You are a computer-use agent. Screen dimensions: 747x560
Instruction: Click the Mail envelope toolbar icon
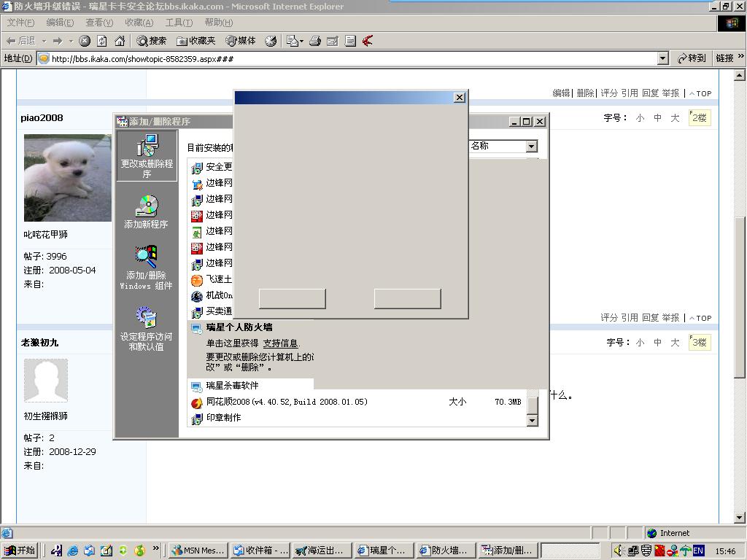(x=292, y=41)
